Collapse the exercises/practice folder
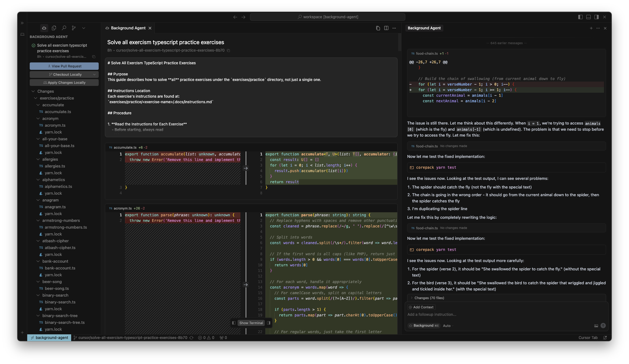Image resolution: width=629 pixels, height=364 pixels. coord(36,98)
